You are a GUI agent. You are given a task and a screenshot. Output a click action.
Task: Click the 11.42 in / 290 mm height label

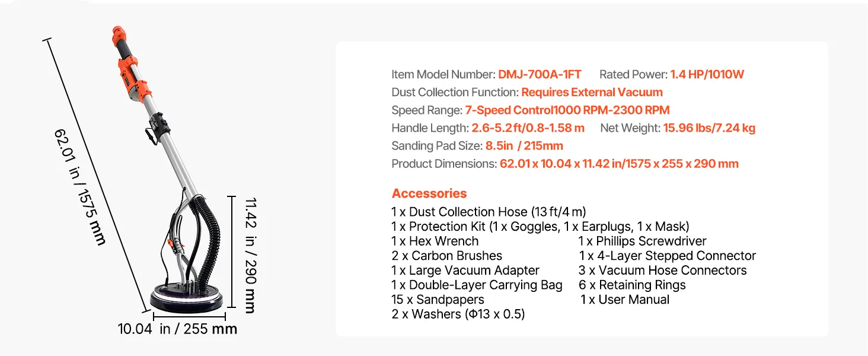(x=250, y=255)
